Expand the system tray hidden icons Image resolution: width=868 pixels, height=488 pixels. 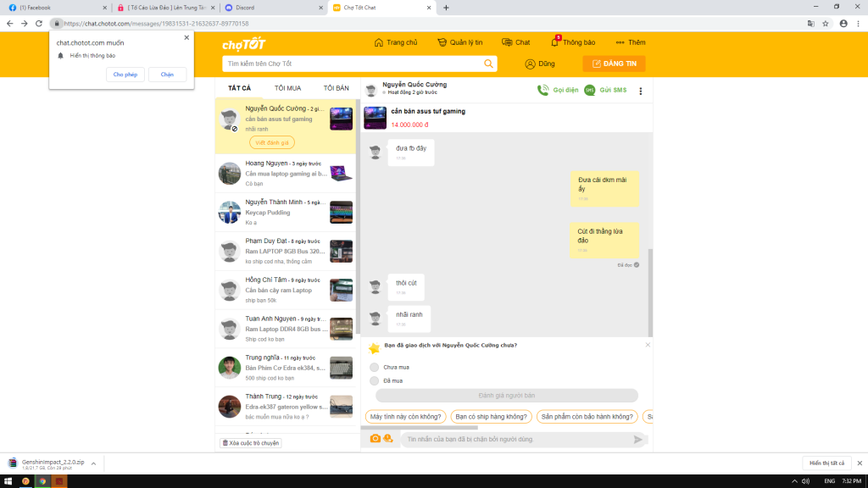tap(794, 481)
